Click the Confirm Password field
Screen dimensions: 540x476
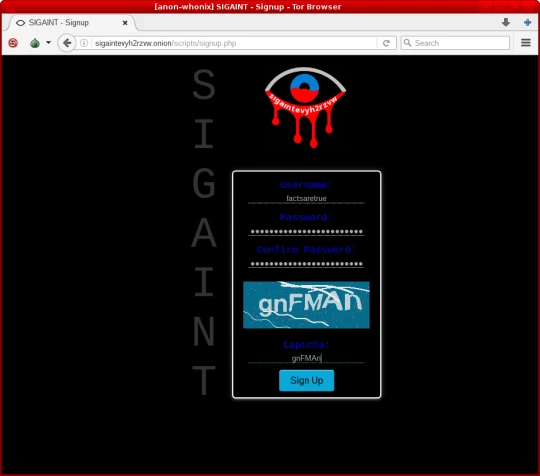[x=306, y=263]
